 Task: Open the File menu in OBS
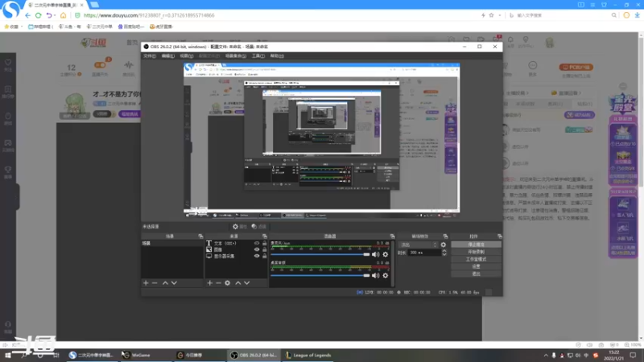150,56
